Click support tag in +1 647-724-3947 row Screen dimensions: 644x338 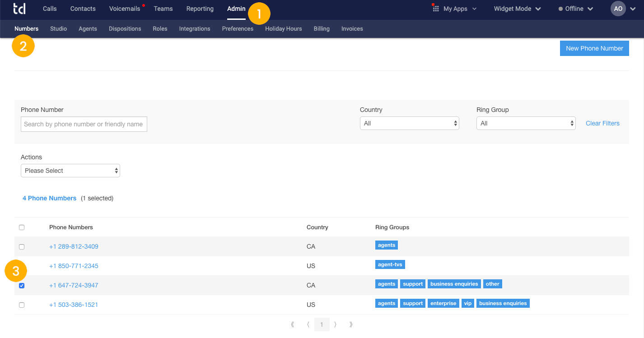[x=413, y=284]
